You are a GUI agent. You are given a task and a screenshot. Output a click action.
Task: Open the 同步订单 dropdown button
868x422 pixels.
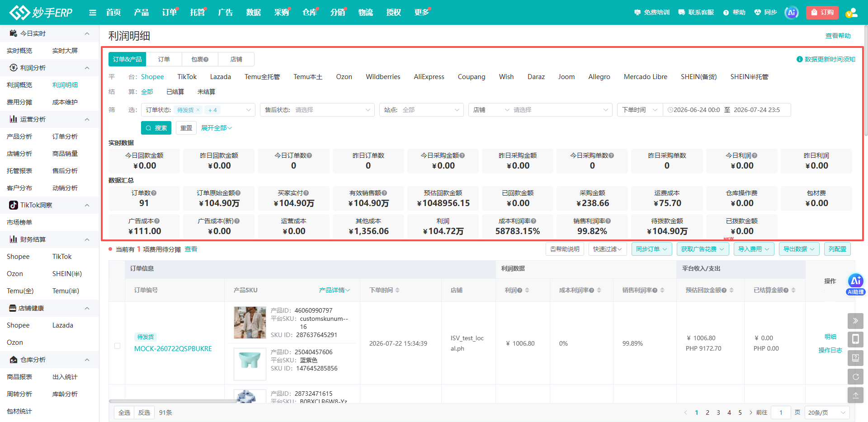pyautogui.click(x=651, y=249)
